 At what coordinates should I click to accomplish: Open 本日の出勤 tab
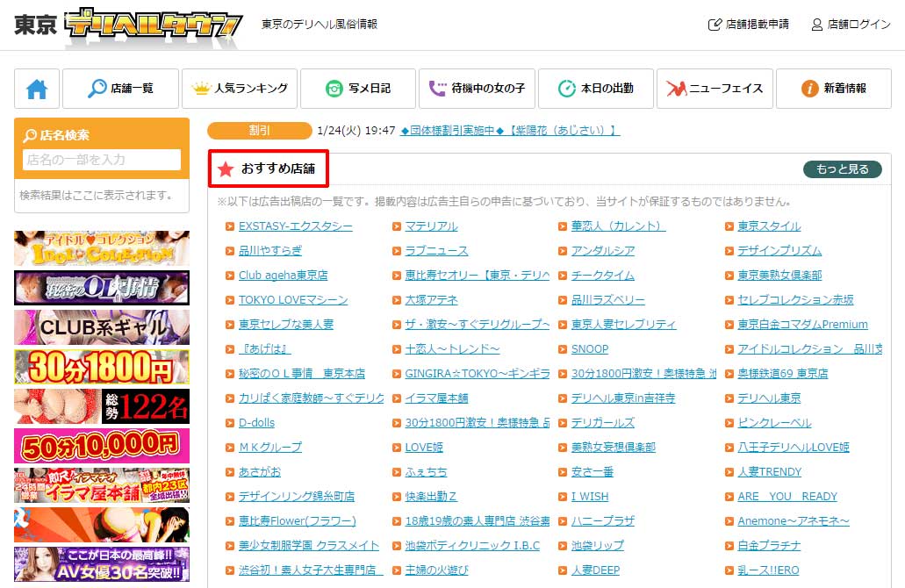point(596,89)
